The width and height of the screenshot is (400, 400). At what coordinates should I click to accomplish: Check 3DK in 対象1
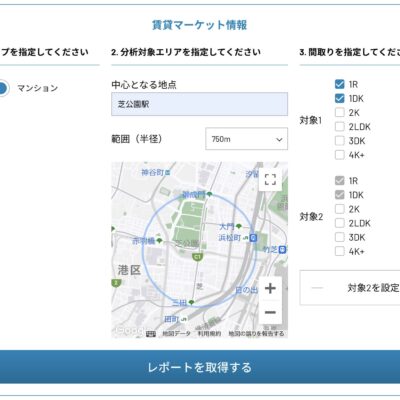click(x=339, y=141)
